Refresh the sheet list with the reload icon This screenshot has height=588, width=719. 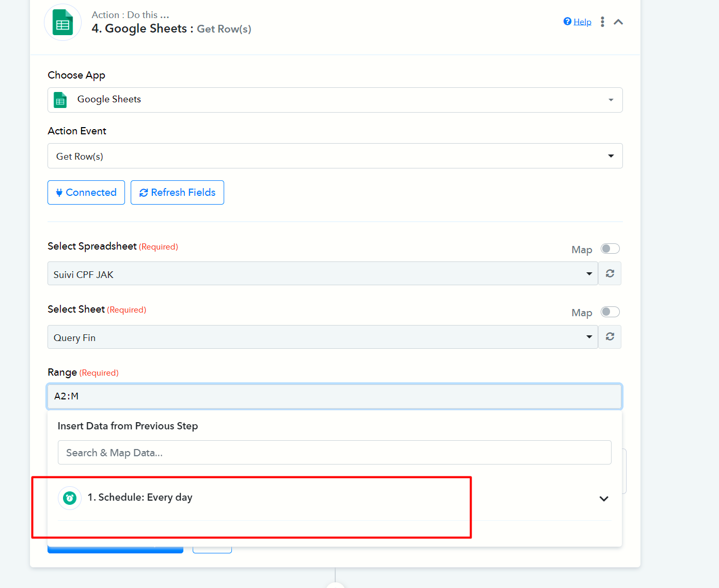[610, 337]
